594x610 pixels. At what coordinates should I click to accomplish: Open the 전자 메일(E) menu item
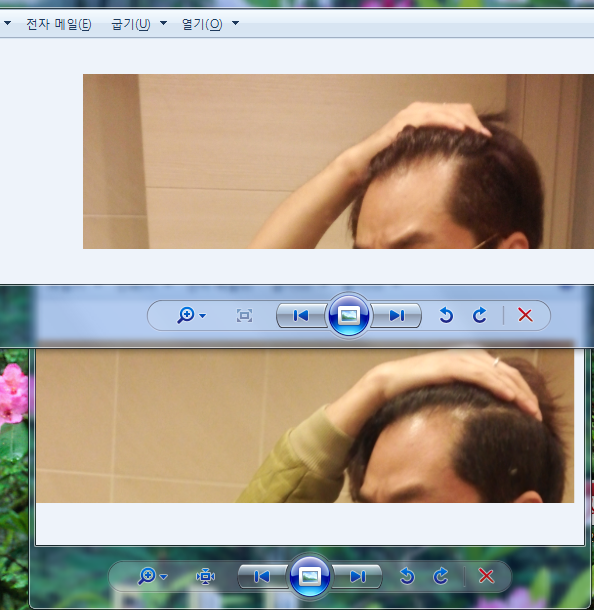tap(59, 24)
